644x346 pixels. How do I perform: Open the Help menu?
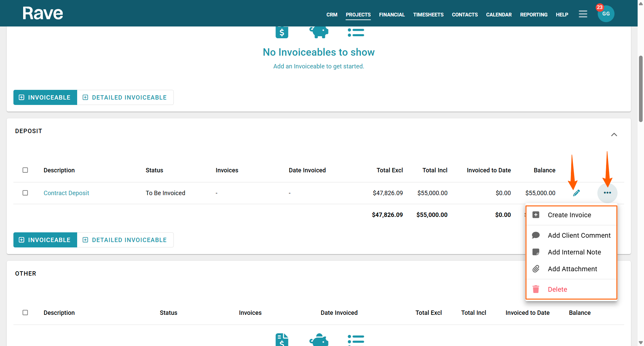point(562,15)
